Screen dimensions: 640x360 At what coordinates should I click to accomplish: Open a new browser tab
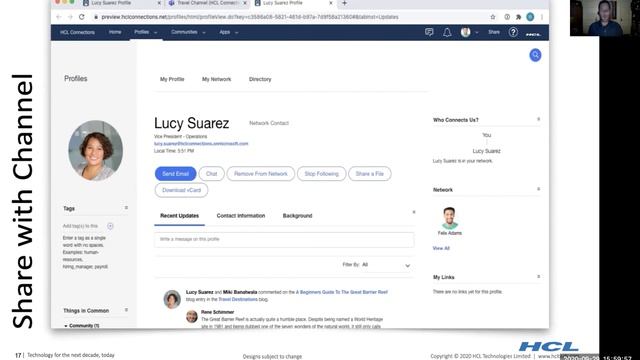(344, 3)
